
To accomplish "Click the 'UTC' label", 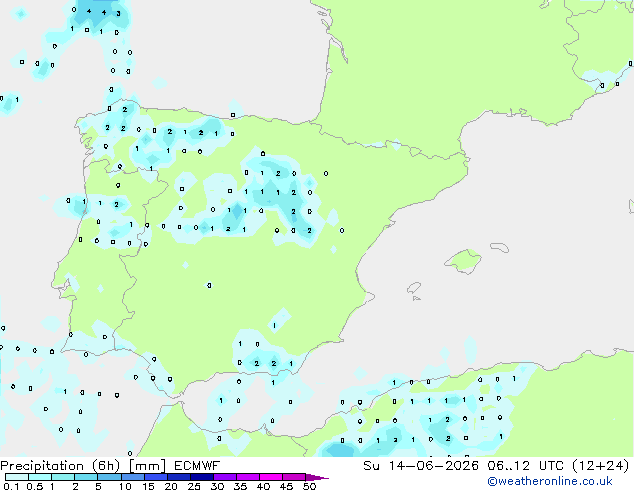I will [x=552, y=466].
